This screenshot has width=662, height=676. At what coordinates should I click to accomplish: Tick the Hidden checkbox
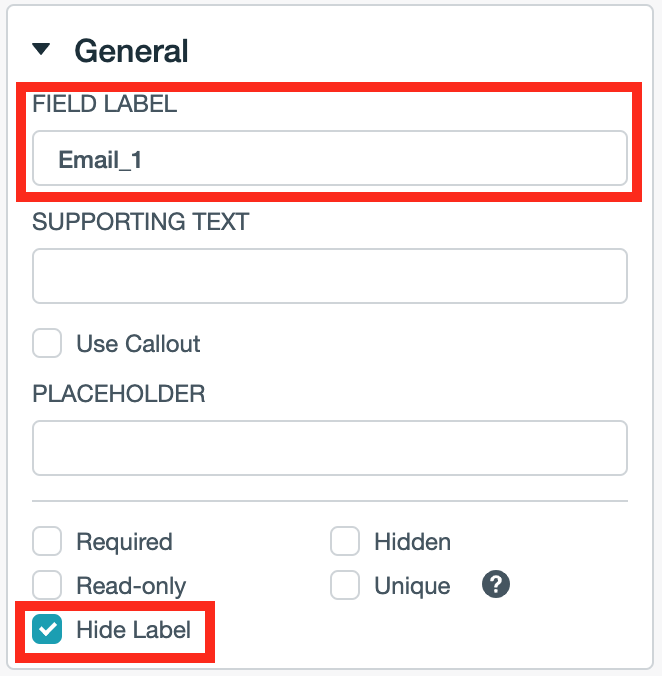(x=345, y=541)
